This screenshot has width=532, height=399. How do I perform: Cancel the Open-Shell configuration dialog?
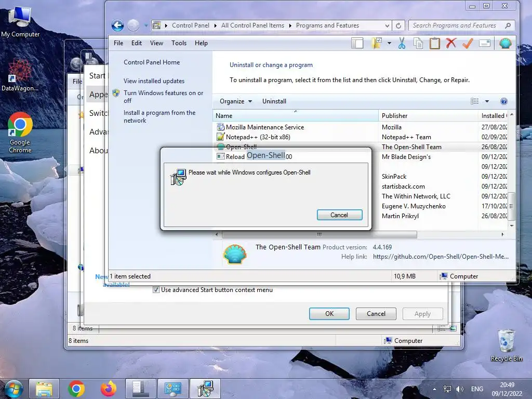(339, 215)
